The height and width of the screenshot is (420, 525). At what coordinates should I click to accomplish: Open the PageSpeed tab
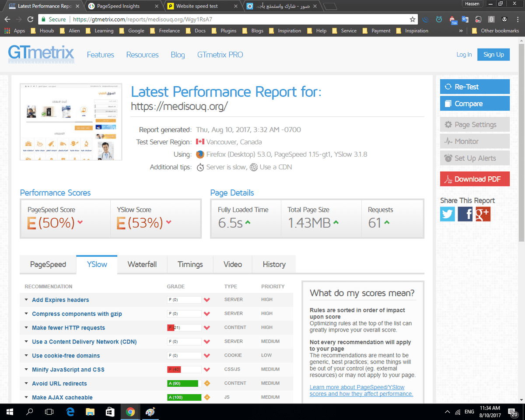[x=48, y=264]
